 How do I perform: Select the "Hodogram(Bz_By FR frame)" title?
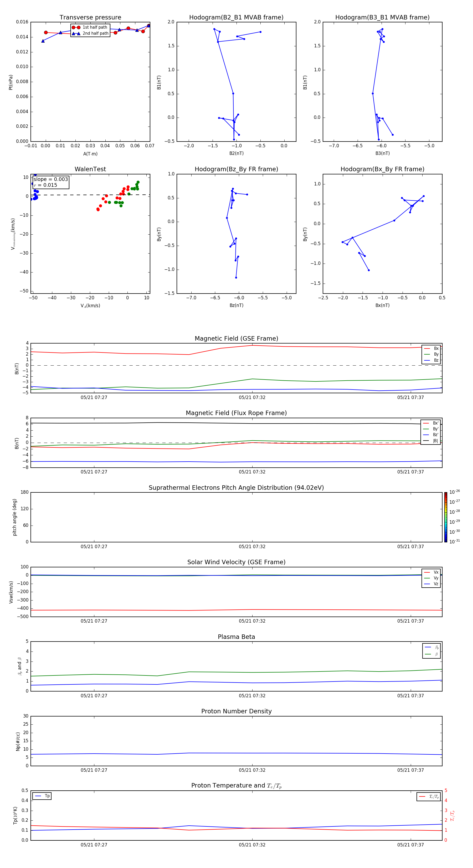[236, 169]
